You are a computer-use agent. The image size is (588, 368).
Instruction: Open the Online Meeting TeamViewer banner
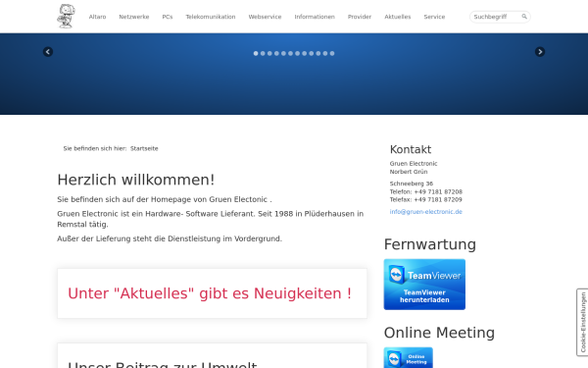pyautogui.click(x=408, y=357)
